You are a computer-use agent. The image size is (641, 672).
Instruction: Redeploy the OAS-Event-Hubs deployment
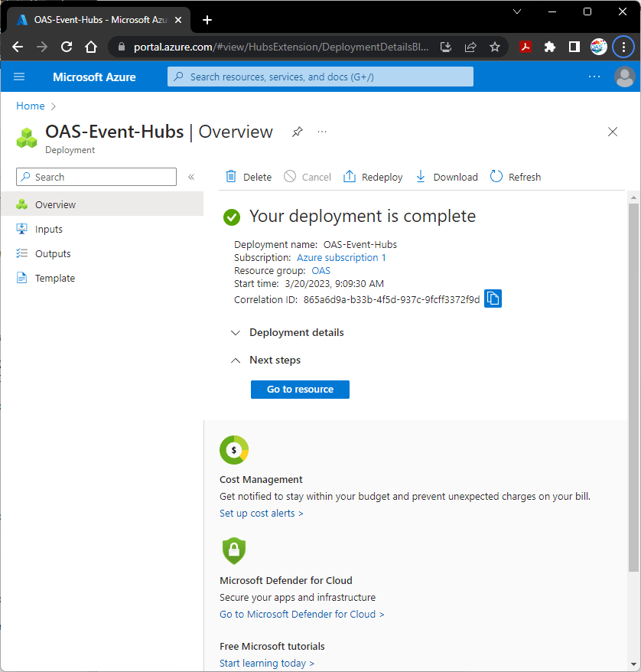click(x=373, y=176)
